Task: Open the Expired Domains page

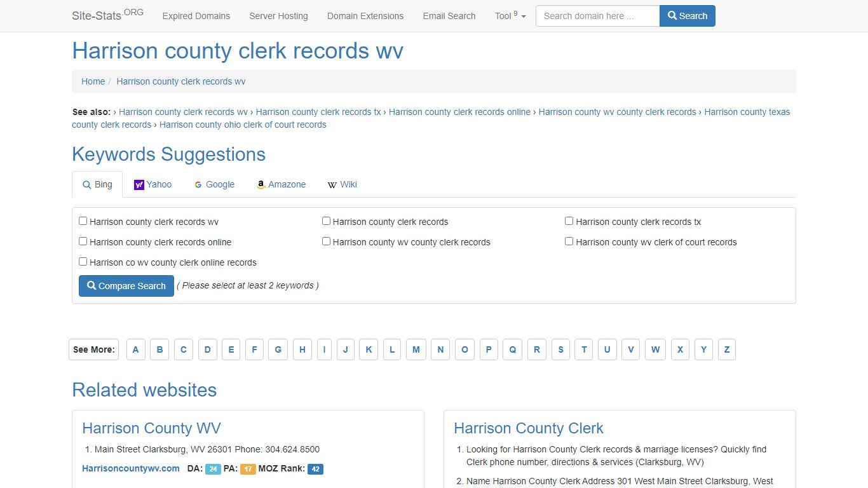Action: pos(196,16)
